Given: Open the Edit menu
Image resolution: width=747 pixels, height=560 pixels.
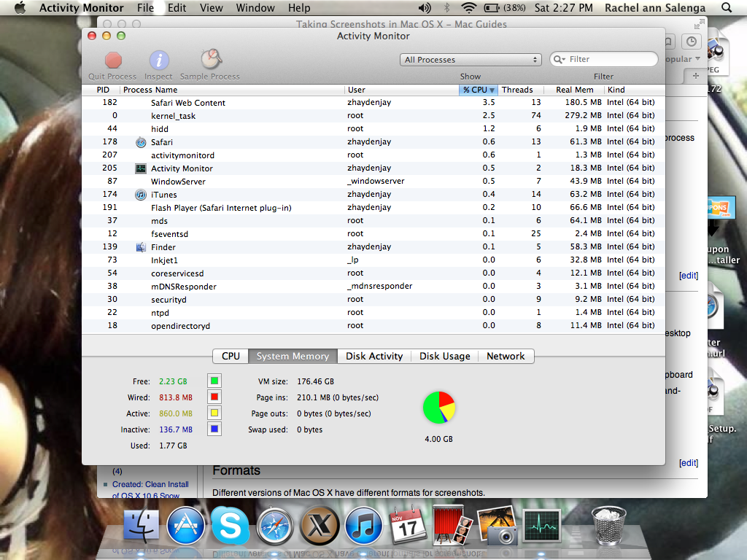Looking at the screenshot, I should [177, 7].
